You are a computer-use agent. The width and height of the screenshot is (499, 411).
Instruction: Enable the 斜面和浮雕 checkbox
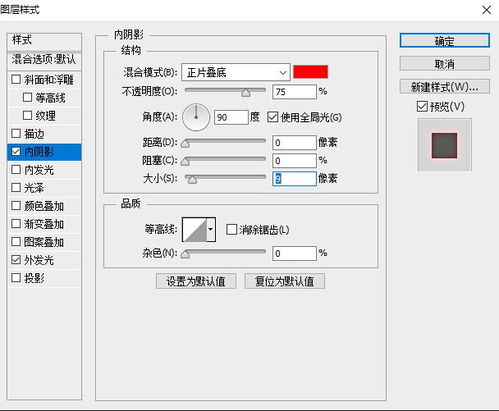[16, 79]
